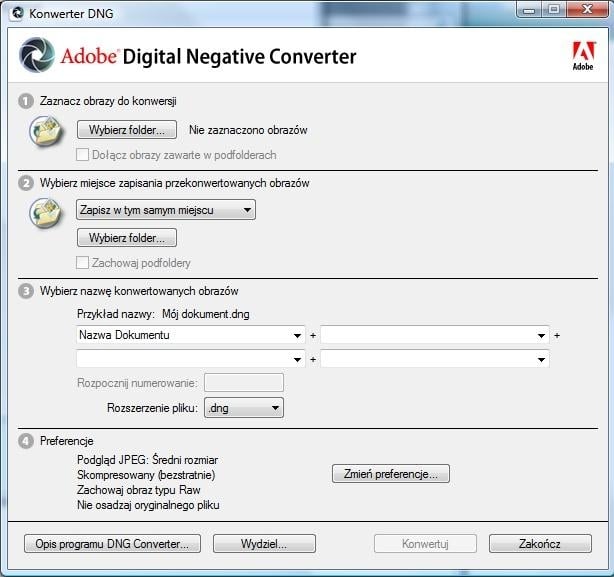Click the step 4 Preferencje number badge
The image size is (614, 577).
[26, 440]
